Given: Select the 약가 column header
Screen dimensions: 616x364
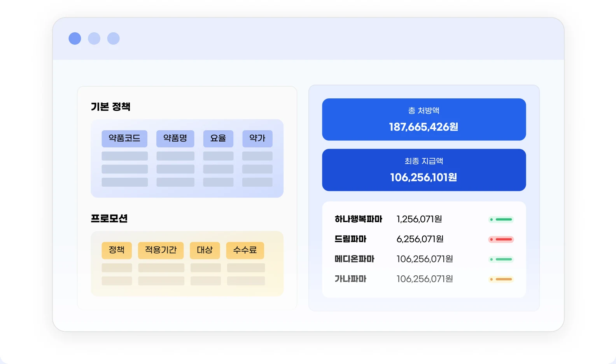Looking at the screenshot, I should (x=257, y=138).
